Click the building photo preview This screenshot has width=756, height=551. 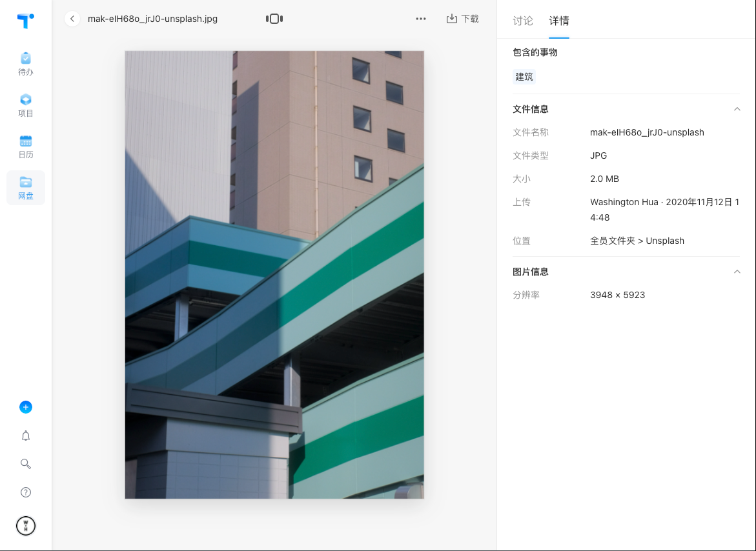(x=274, y=275)
